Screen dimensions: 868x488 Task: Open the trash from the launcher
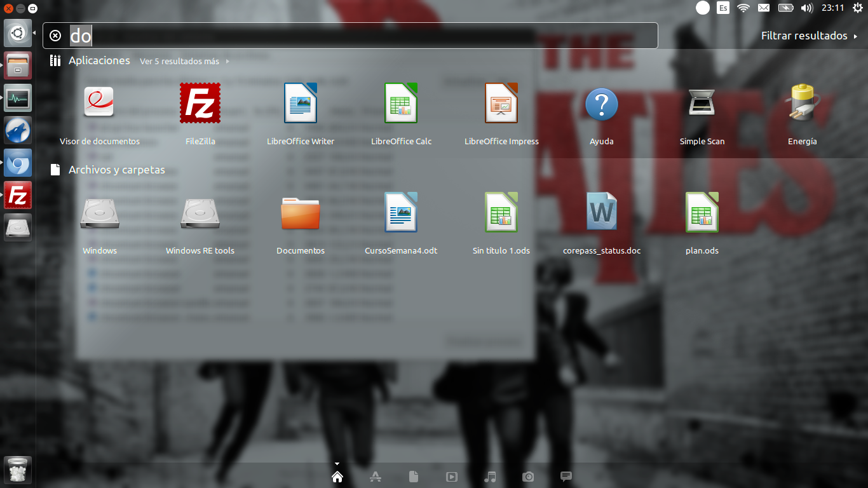17,470
